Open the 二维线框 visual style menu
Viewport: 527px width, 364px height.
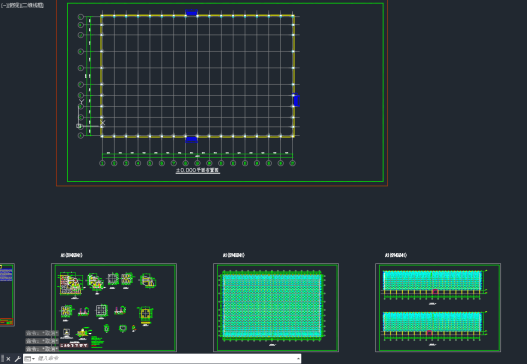(33, 5)
